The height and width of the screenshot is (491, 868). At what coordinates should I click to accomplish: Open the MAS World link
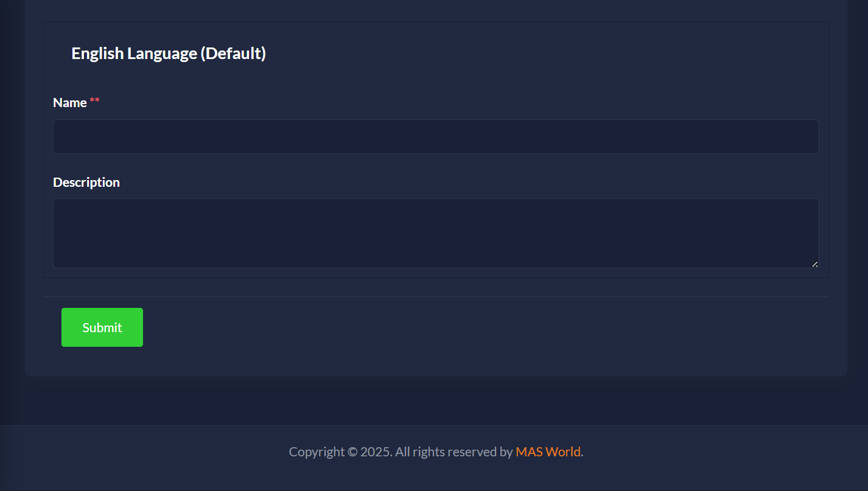pos(548,451)
